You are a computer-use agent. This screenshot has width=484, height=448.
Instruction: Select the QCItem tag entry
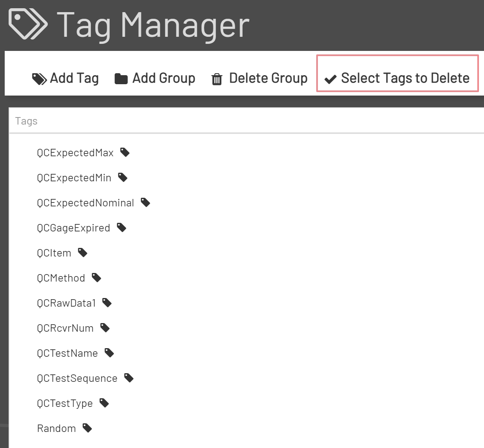[54, 252]
